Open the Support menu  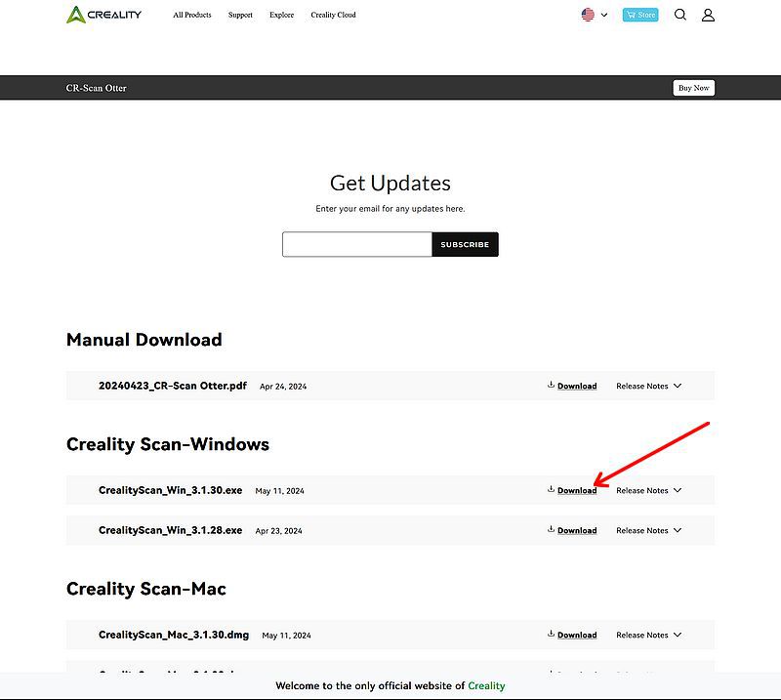pos(240,15)
